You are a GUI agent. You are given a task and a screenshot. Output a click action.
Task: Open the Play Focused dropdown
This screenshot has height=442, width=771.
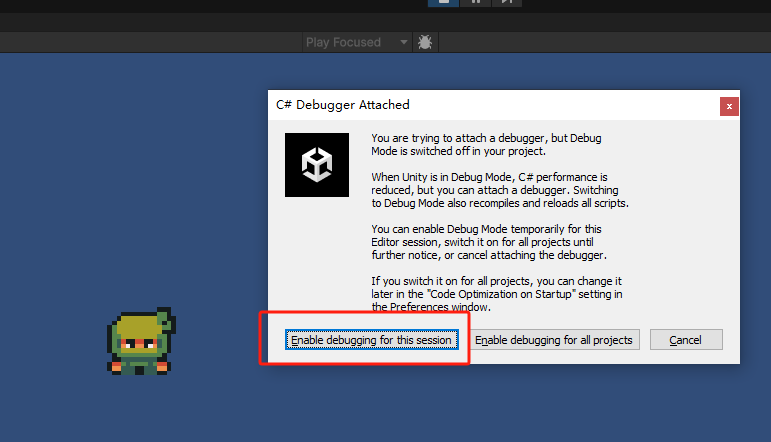[403, 42]
